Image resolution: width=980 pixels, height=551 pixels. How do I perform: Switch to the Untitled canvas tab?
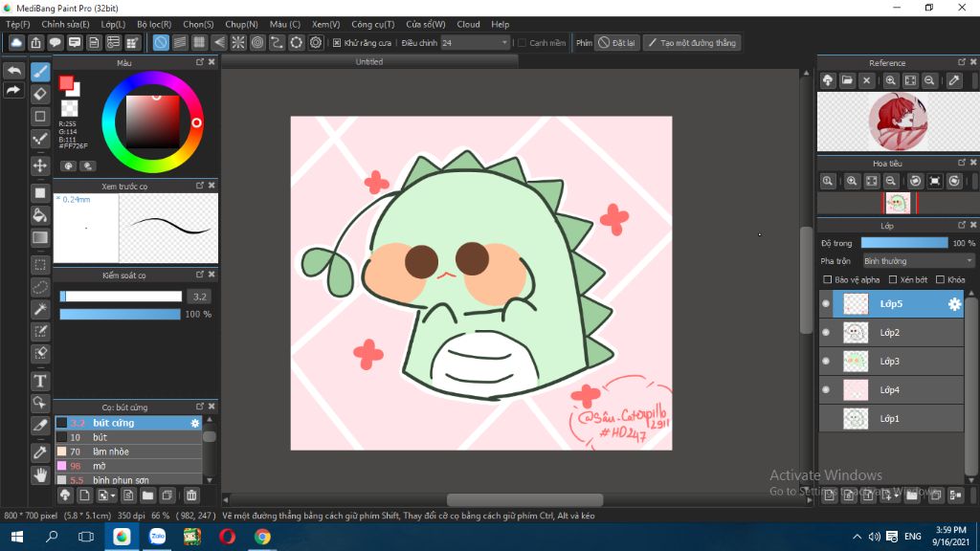coord(368,61)
